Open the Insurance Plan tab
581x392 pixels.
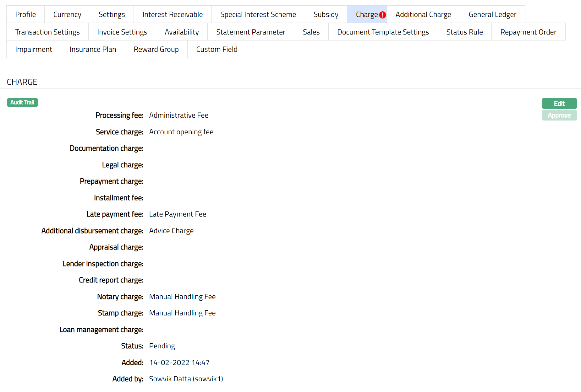coord(93,49)
